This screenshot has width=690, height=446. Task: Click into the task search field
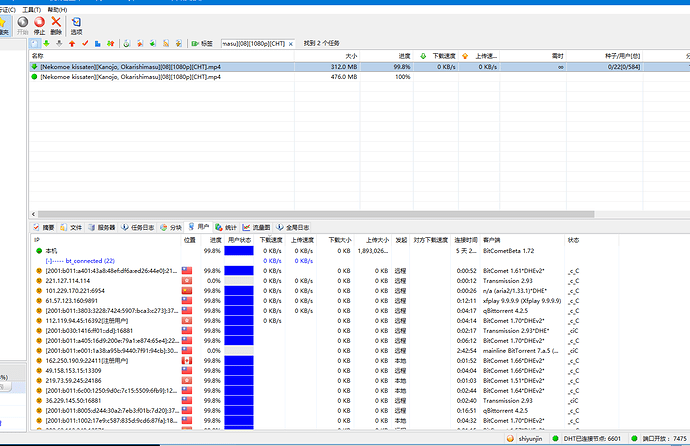254,44
